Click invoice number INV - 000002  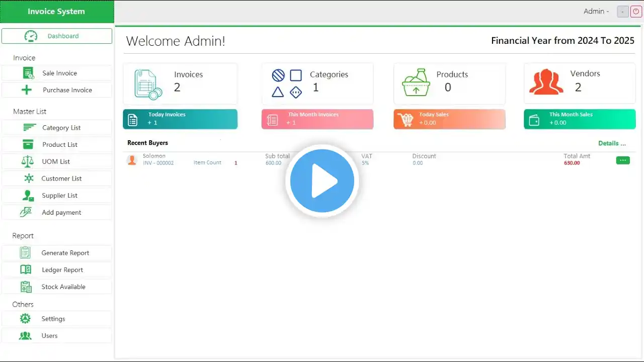click(x=158, y=163)
